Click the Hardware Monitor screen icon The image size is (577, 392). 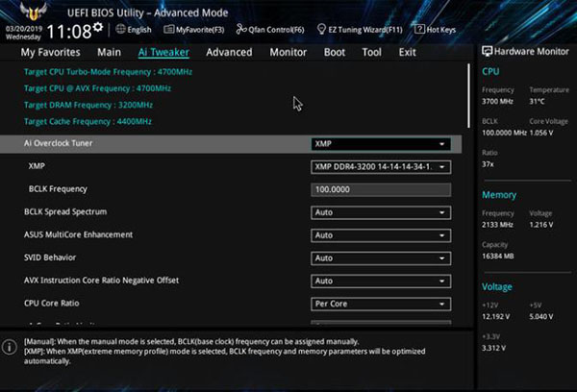coord(487,51)
